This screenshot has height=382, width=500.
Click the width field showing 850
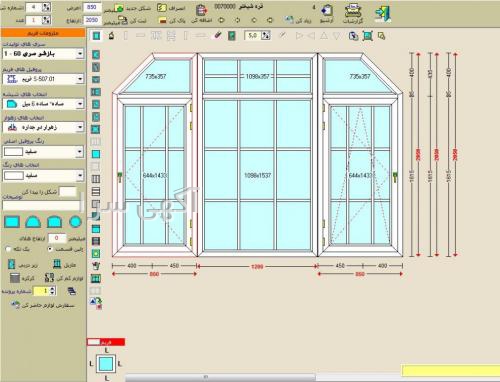[91, 7]
